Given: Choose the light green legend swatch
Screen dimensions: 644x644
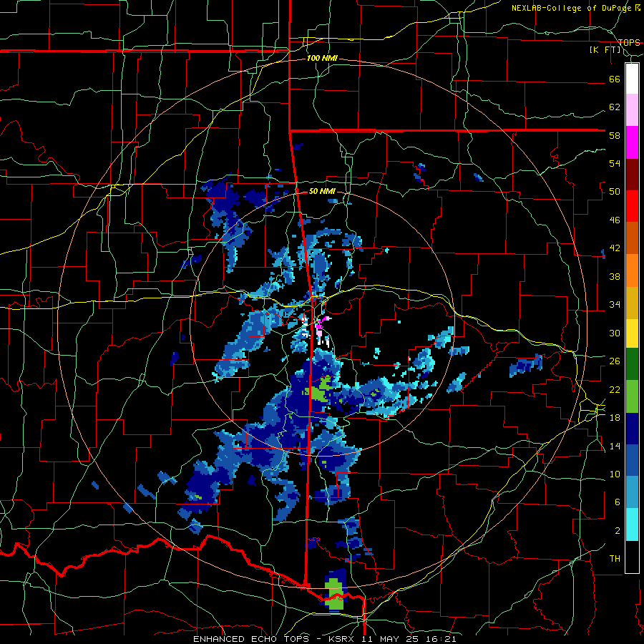Looking at the screenshot, I should click(x=632, y=396).
